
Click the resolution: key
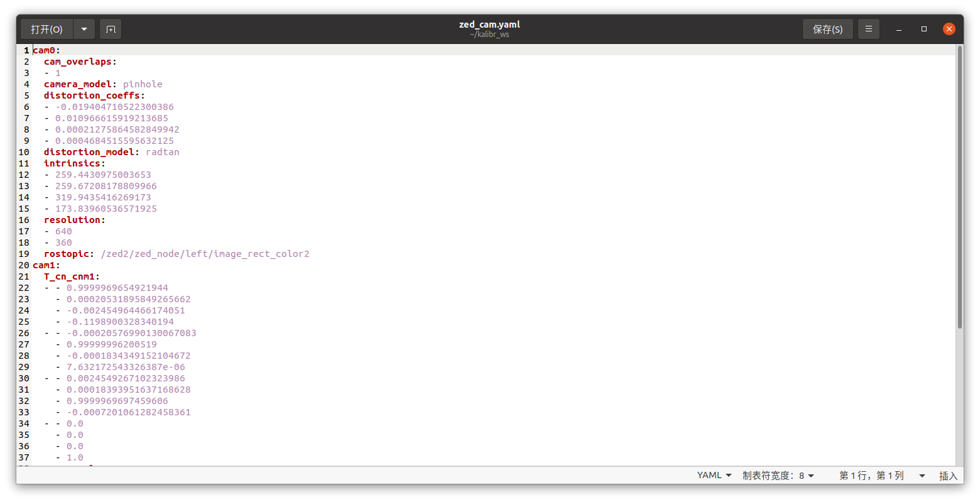[x=75, y=220]
